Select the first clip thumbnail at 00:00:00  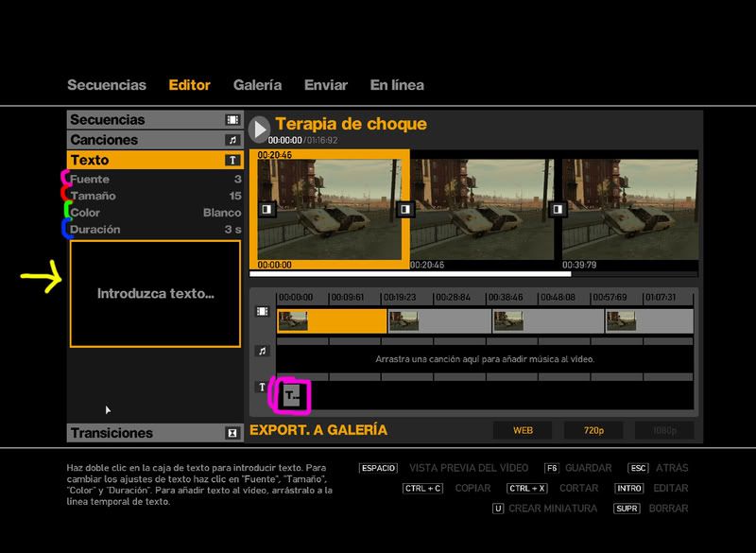(x=329, y=210)
